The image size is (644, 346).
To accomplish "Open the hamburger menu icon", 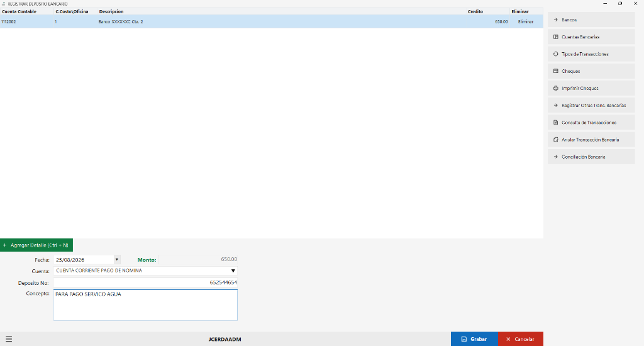I will point(9,339).
